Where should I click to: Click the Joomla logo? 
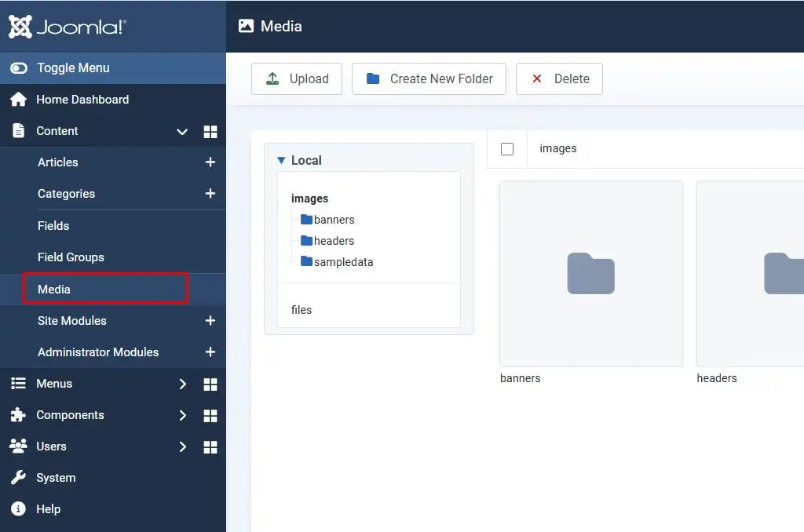click(x=68, y=27)
